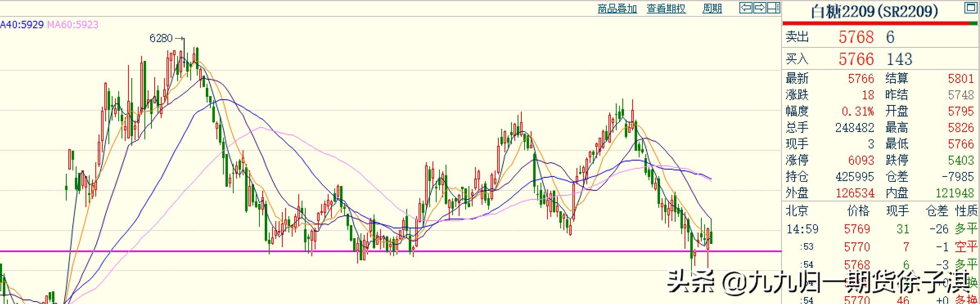Click the red-green buy/sell ratio bar

pos(880,23)
